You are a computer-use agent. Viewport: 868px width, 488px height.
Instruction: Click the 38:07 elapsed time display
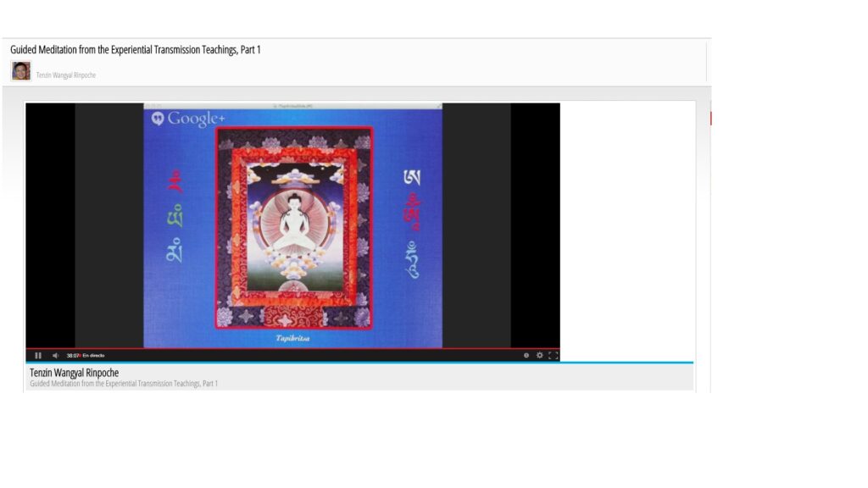[73, 356]
